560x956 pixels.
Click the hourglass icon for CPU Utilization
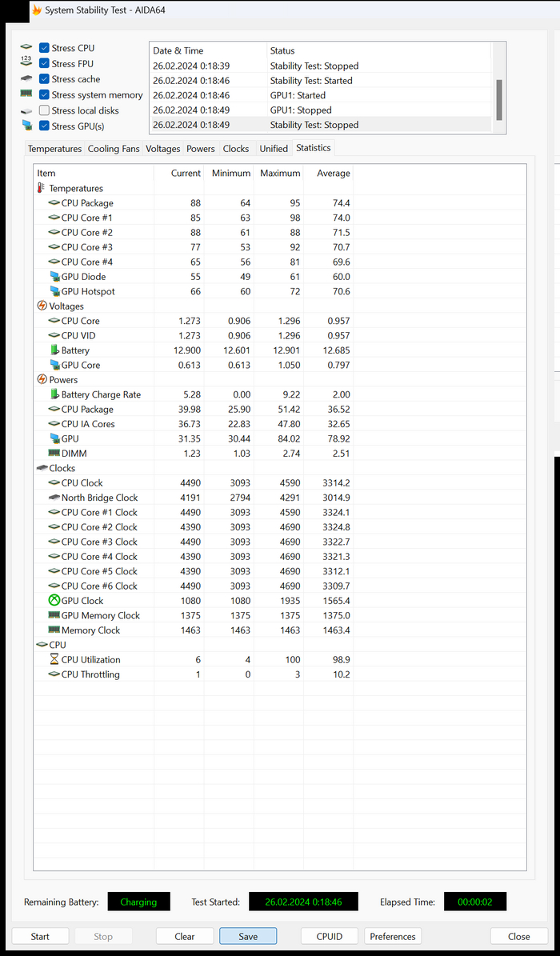[x=54, y=659]
